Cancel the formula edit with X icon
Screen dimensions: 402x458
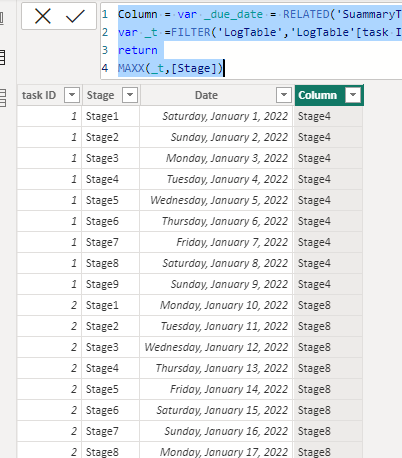click(43, 16)
